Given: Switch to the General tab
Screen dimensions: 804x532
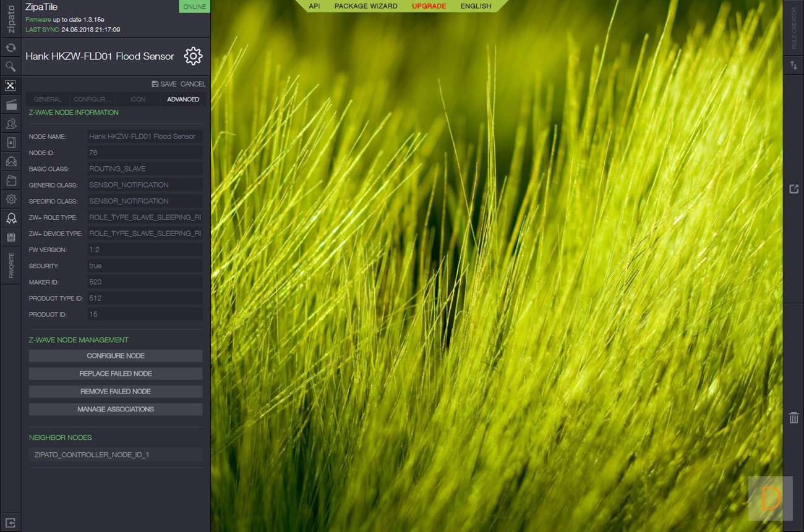Looking at the screenshot, I should [48, 99].
